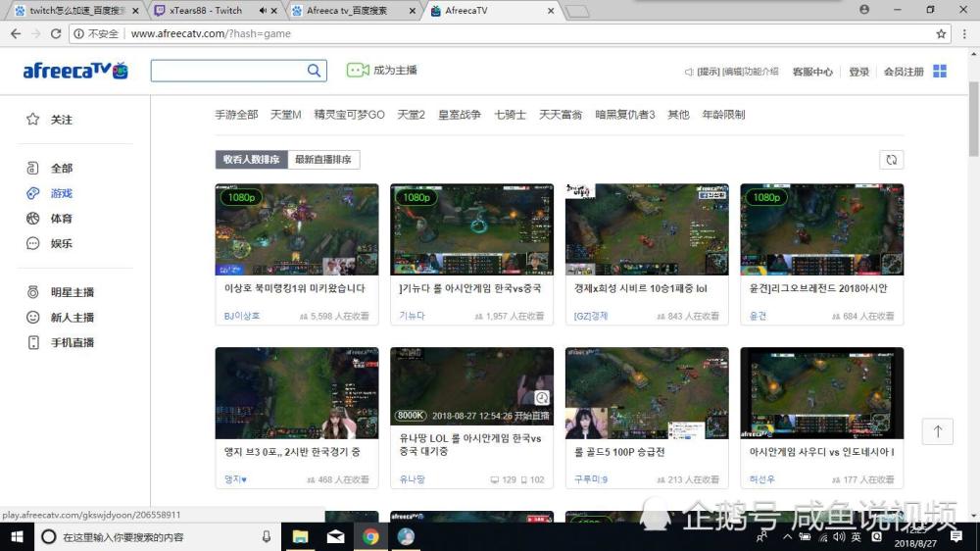Click the Cortana microphone icon
This screenshot has height=551, width=980.
267,537
